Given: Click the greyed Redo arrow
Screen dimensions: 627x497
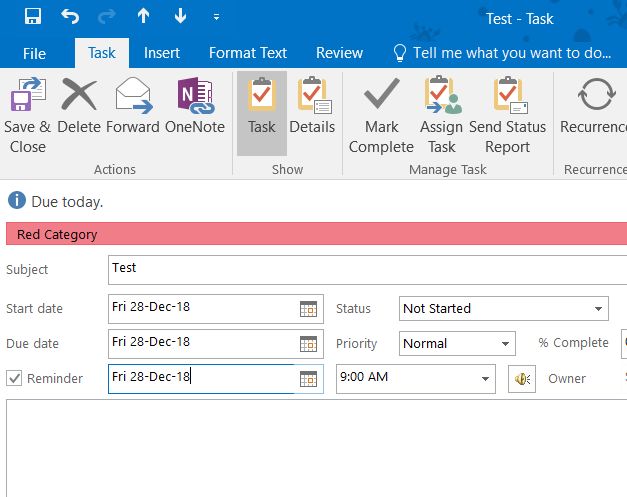Looking at the screenshot, I should pyautogui.click(x=106, y=17).
